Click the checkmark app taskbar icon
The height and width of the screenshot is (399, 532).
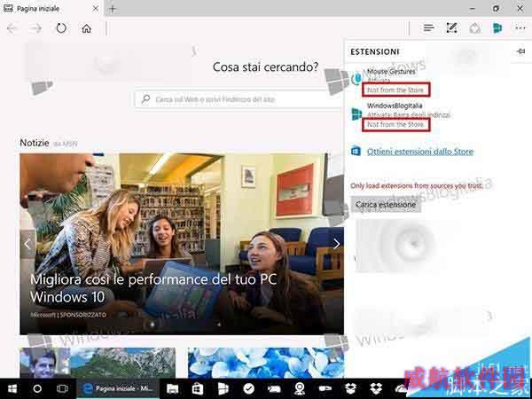tap(248, 389)
